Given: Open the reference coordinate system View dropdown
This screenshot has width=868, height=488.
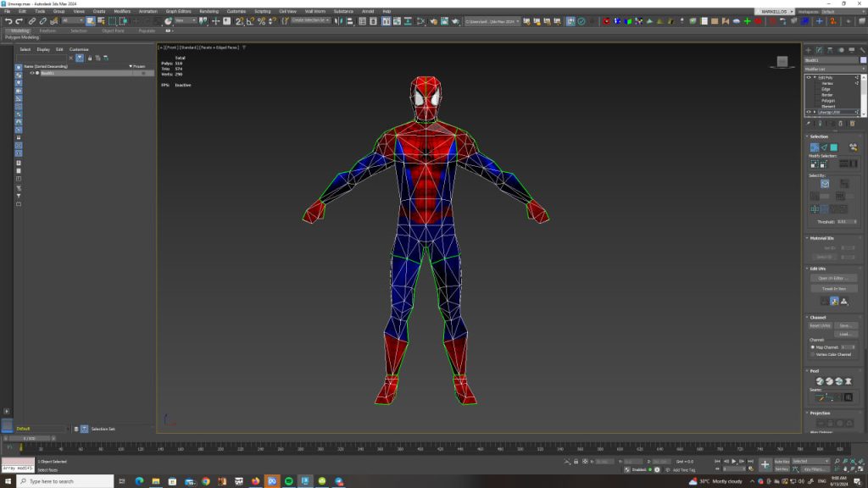Looking at the screenshot, I should tap(186, 21).
